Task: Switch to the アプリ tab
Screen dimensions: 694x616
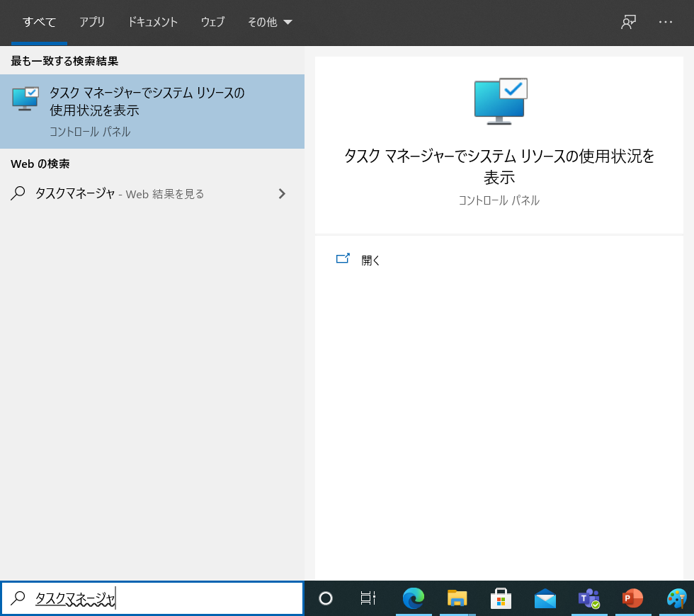Action: [x=92, y=22]
